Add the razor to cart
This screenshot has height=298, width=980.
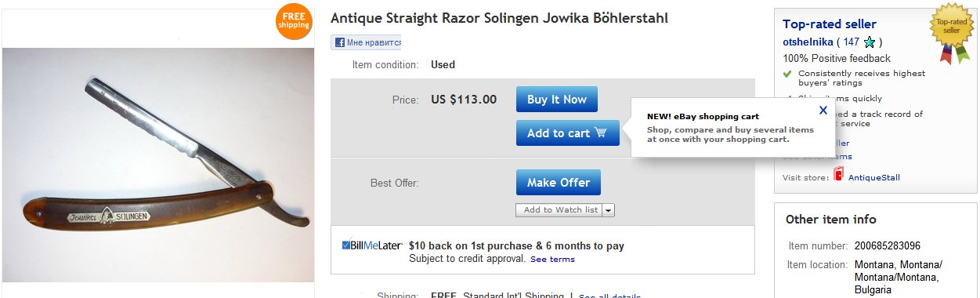coord(568,133)
